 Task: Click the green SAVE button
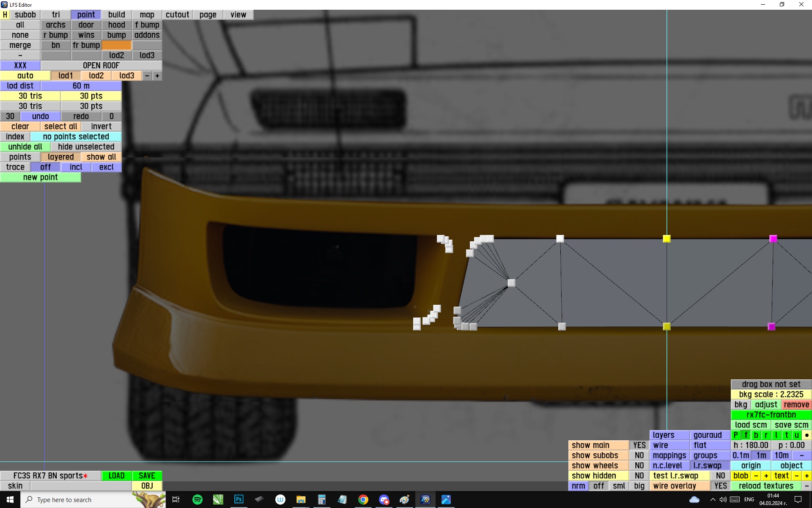[x=147, y=476]
